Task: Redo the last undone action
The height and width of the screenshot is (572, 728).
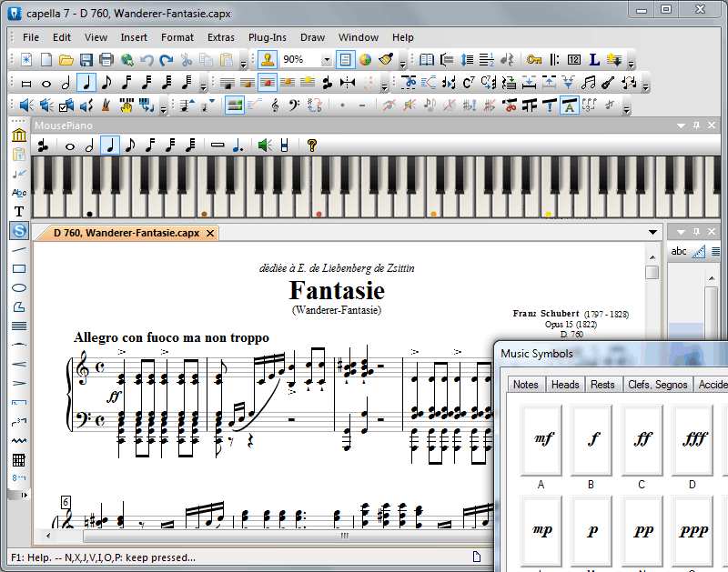Action: click(x=167, y=60)
